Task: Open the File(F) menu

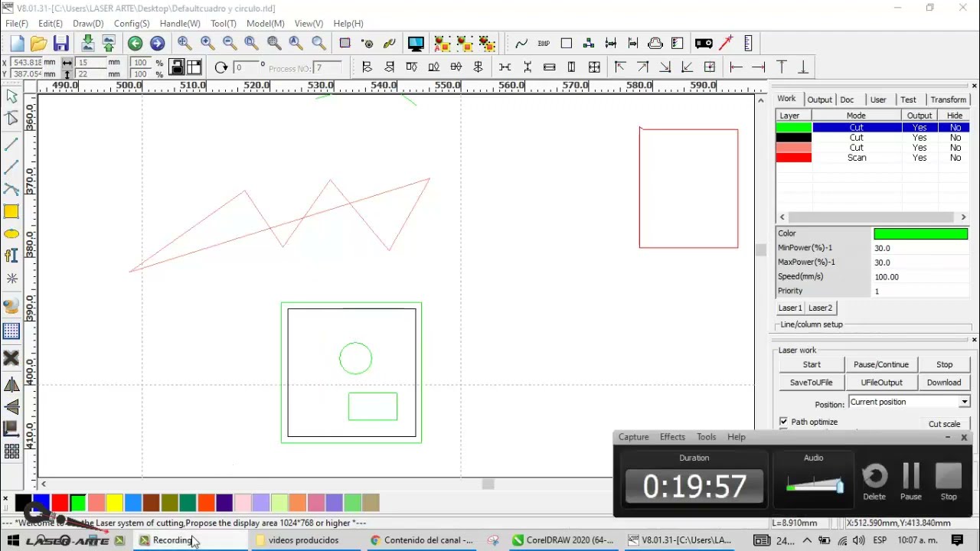Action: point(17,24)
